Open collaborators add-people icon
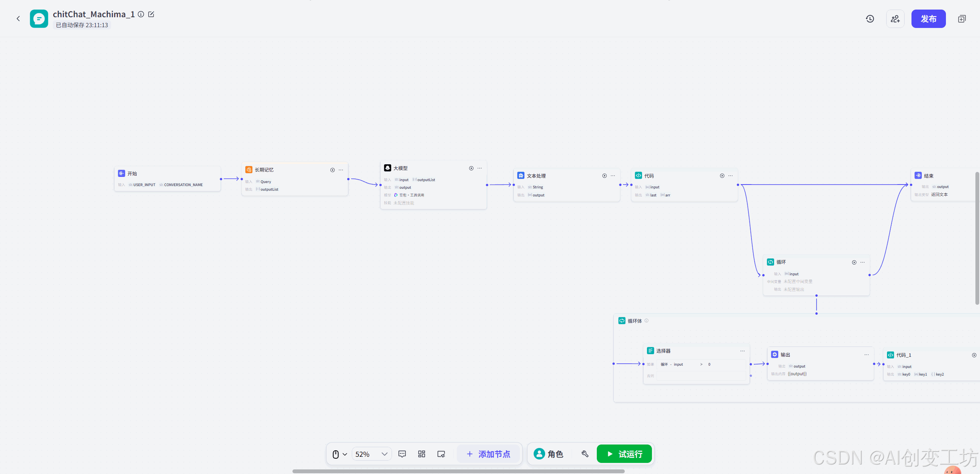 coord(895,19)
